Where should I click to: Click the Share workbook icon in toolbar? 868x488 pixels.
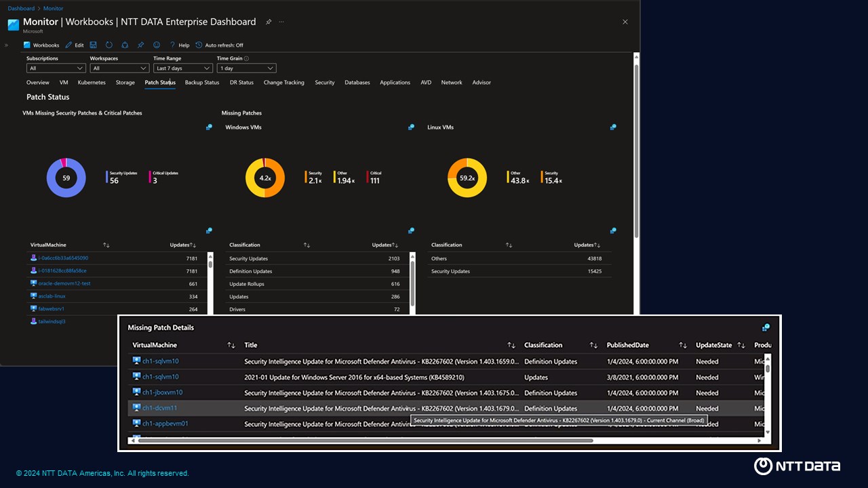(125, 45)
